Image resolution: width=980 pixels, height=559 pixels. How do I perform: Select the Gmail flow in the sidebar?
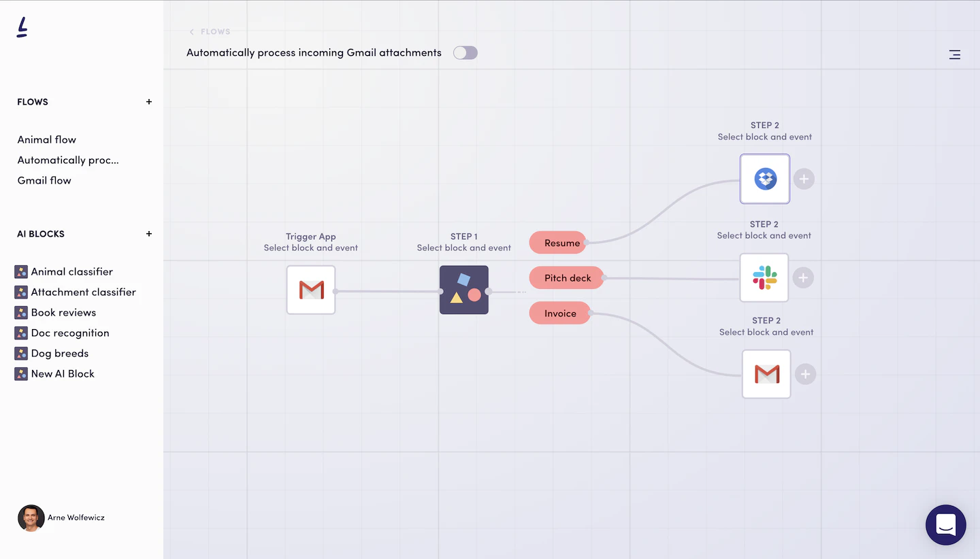[44, 180]
